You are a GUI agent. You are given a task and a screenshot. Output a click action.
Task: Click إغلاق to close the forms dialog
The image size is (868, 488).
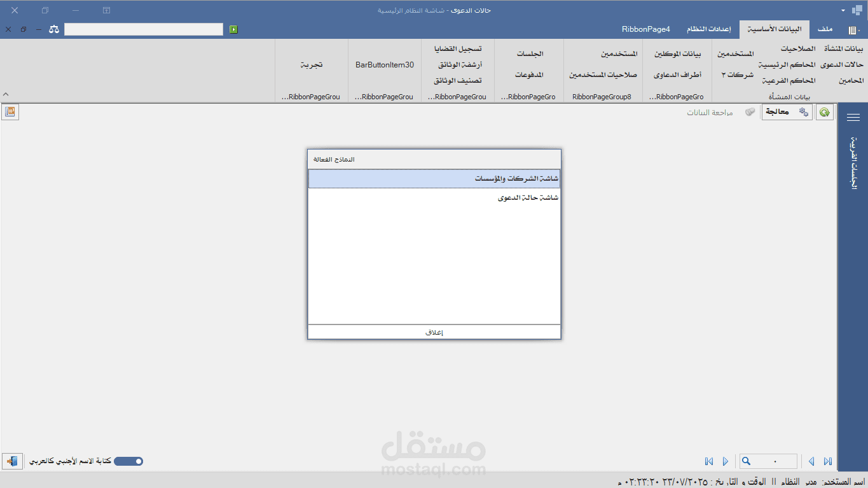[x=434, y=332]
